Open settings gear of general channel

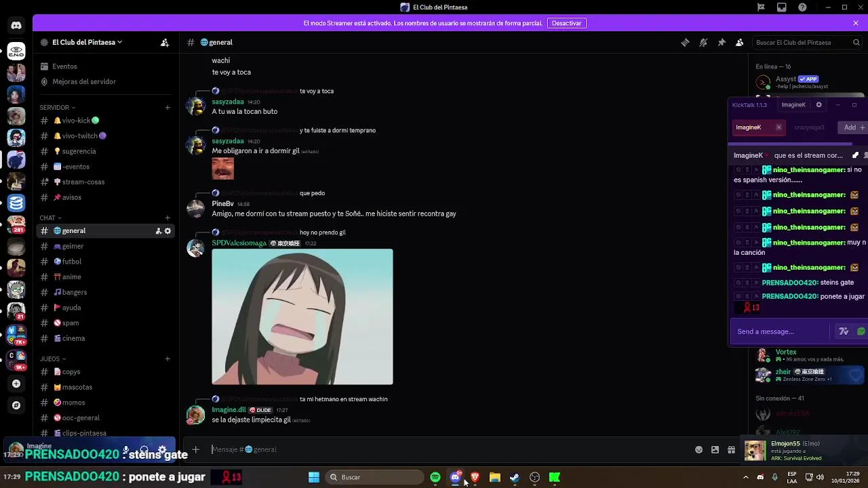(x=167, y=231)
